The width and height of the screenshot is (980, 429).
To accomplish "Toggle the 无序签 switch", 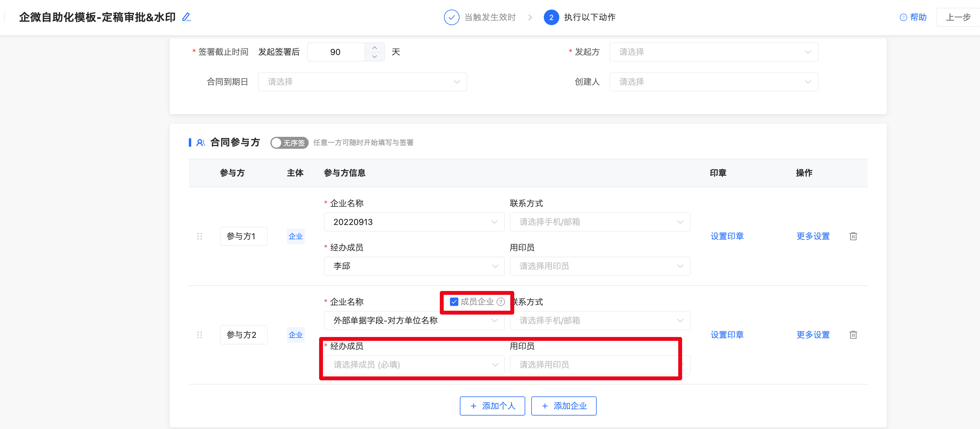I will [x=289, y=143].
